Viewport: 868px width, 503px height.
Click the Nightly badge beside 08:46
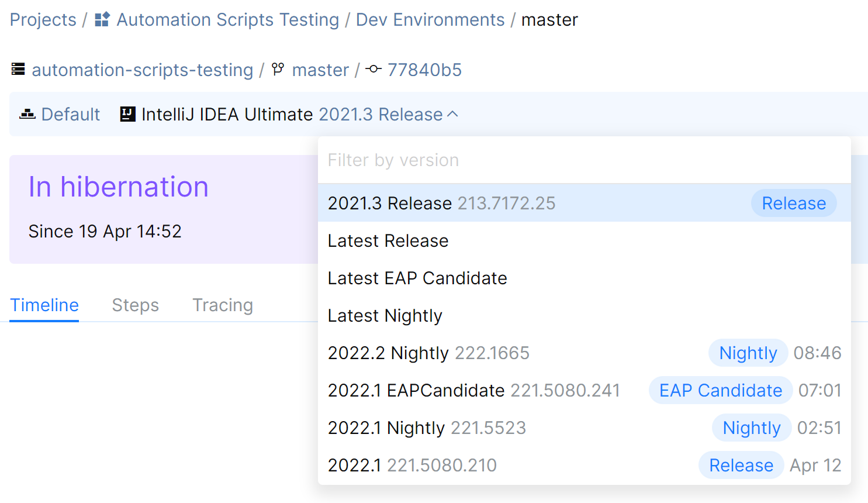click(x=748, y=353)
